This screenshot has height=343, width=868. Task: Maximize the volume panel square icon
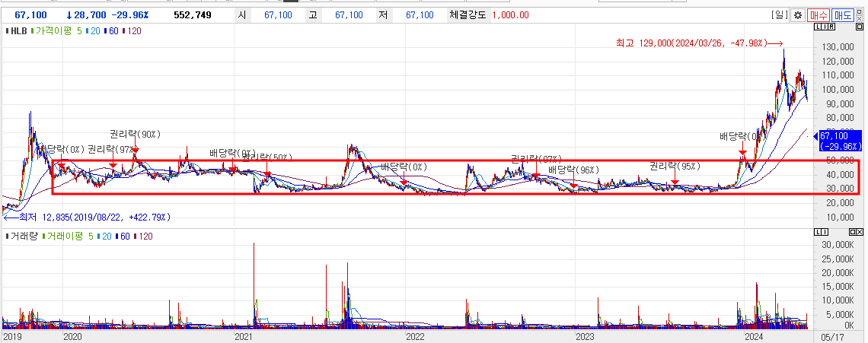tap(853, 232)
